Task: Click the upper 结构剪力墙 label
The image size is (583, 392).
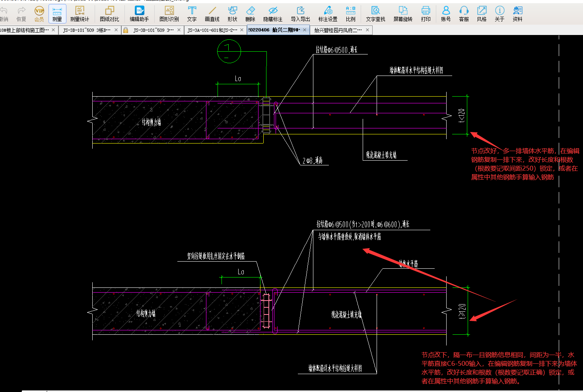Action: pos(152,122)
